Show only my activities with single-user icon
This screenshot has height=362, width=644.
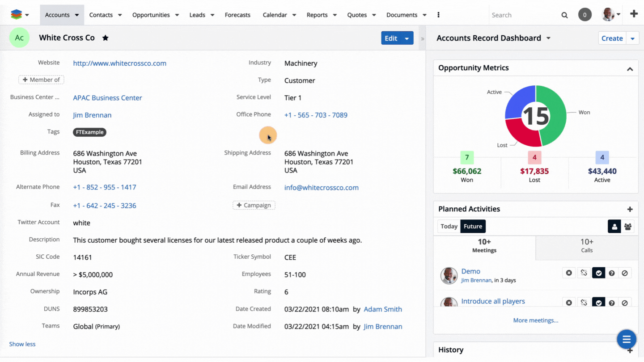click(x=614, y=227)
